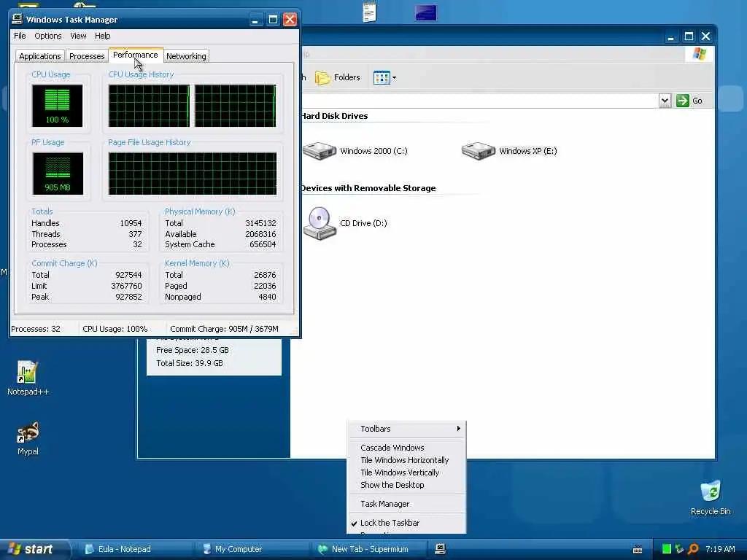This screenshot has width=747, height=560.
Task: Open the View menu in Task Manager
Action: point(78,36)
